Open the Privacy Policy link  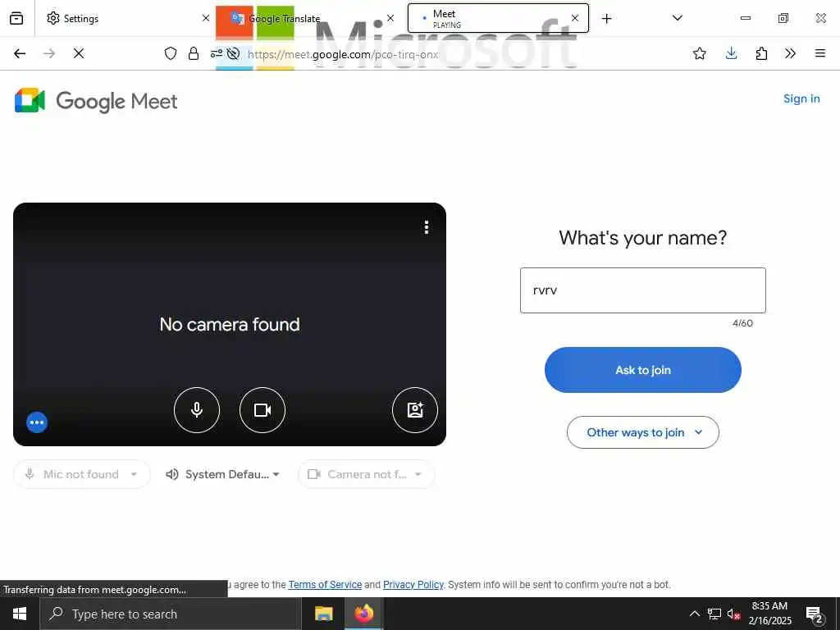[413, 584]
